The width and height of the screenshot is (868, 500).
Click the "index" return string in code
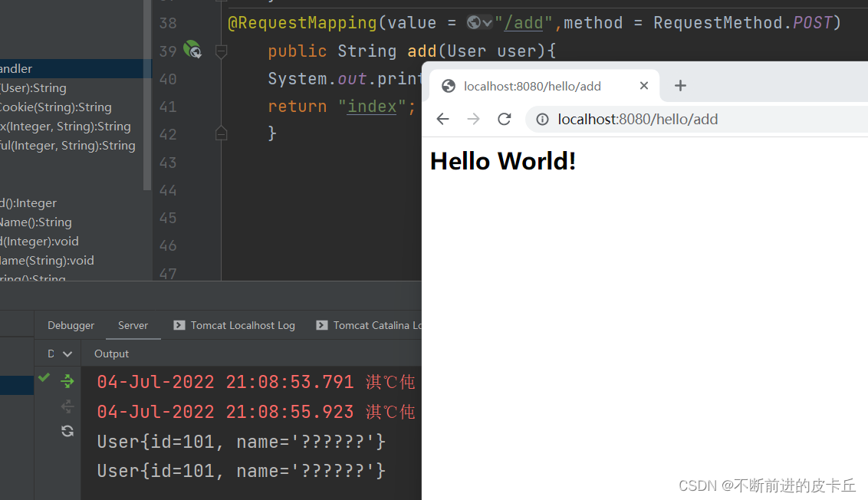click(x=371, y=106)
